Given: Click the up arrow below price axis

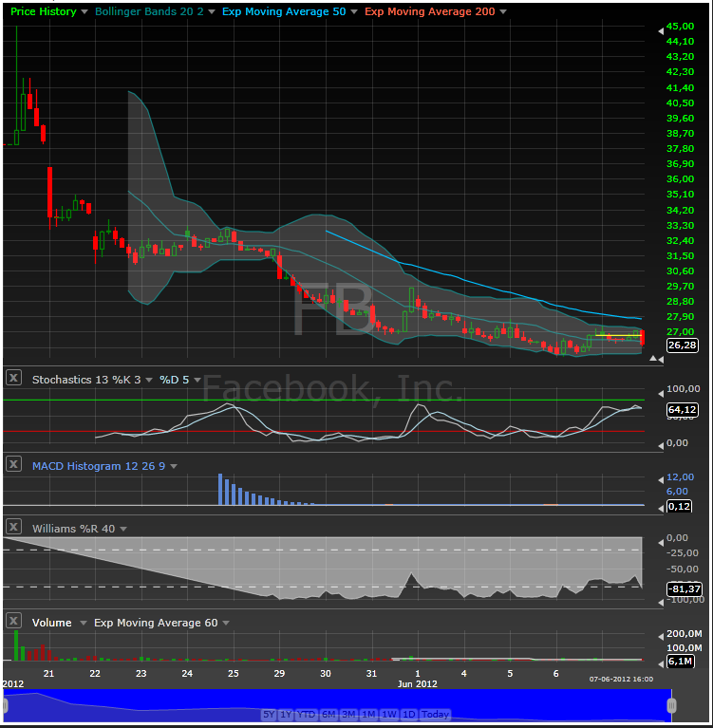Looking at the screenshot, I should coord(653,359).
